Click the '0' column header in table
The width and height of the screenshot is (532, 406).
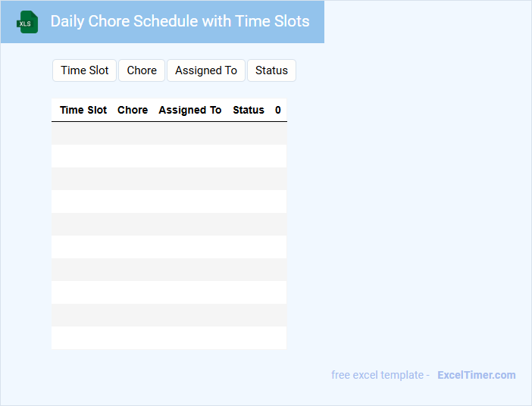[278, 110]
